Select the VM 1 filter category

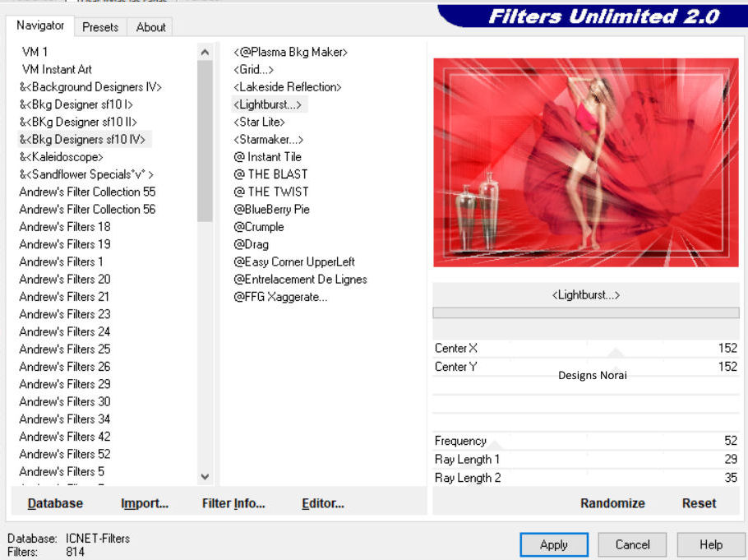35,52
